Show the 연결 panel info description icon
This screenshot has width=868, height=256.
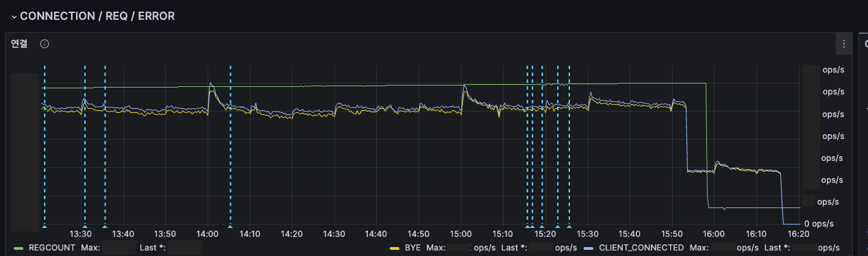point(45,44)
